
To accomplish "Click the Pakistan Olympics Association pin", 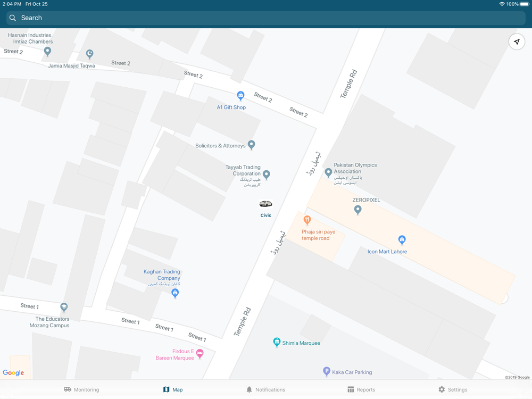I will [328, 173].
